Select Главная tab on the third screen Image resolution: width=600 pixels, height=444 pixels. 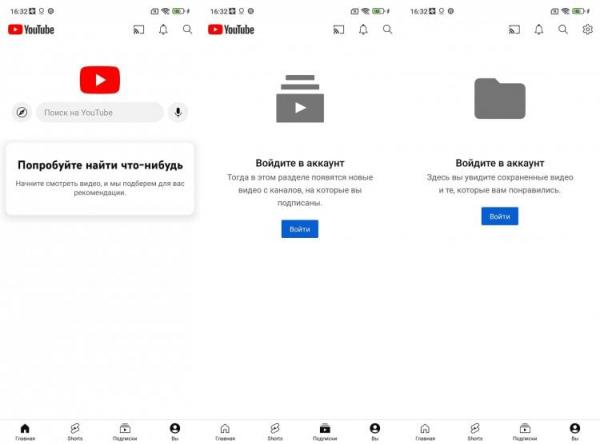(425, 432)
